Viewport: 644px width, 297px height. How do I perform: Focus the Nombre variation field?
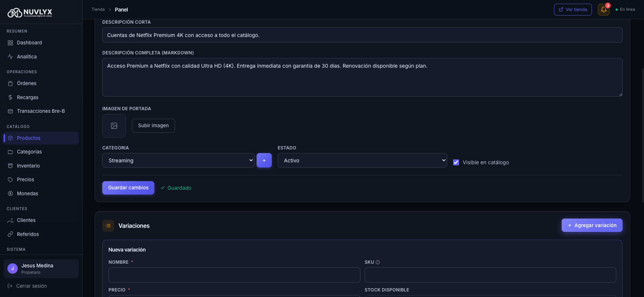tap(234, 275)
